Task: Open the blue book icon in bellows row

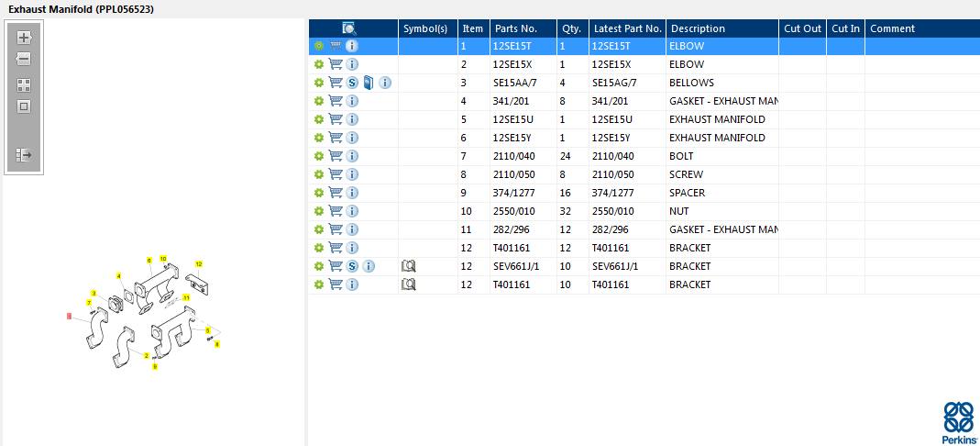Action: click(x=369, y=83)
